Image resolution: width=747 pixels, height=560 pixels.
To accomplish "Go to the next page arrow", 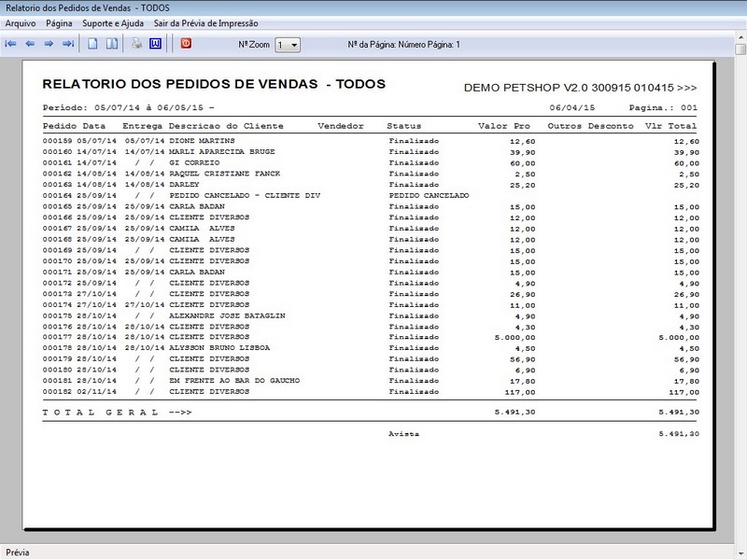I will pyautogui.click(x=49, y=44).
